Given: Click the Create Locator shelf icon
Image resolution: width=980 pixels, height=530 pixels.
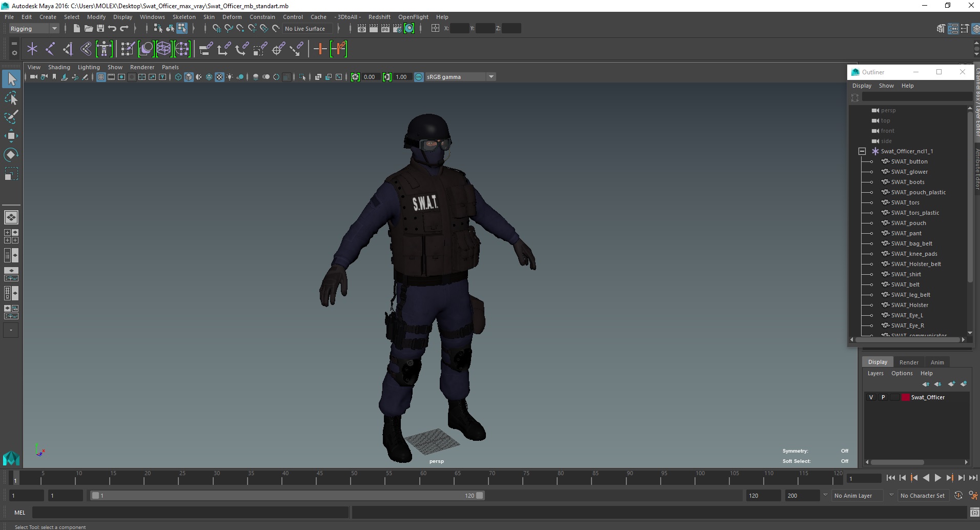Looking at the screenshot, I should coord(32,49).
